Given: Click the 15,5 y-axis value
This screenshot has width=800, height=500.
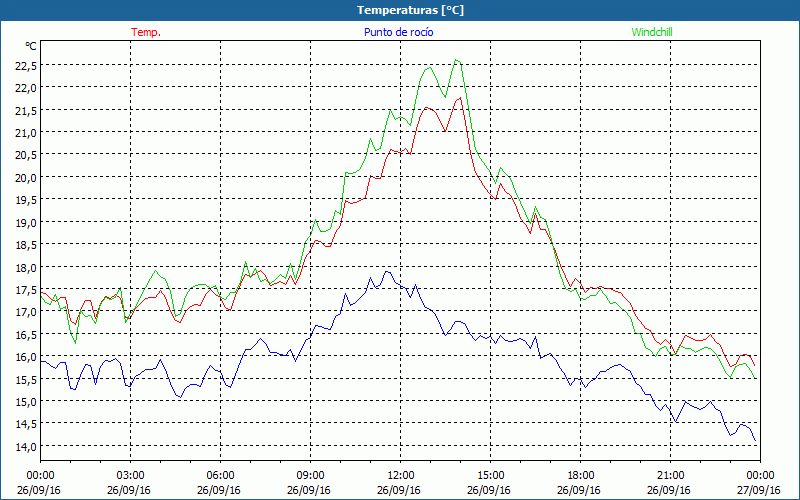Looking at the screenshot, I should (25, 379).
